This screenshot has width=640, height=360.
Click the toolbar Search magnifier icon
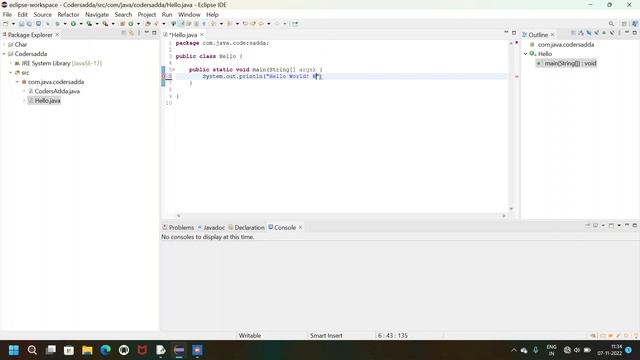611,24
